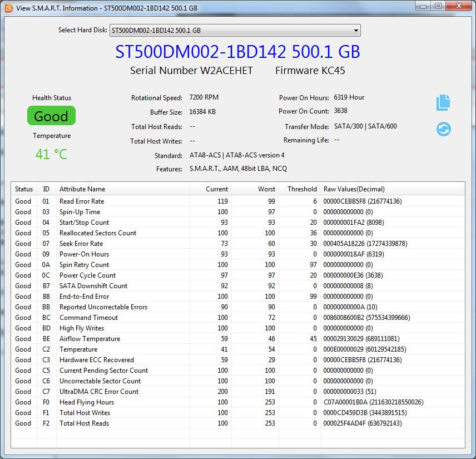Sort by the Threshold column header

coord(299,189)
